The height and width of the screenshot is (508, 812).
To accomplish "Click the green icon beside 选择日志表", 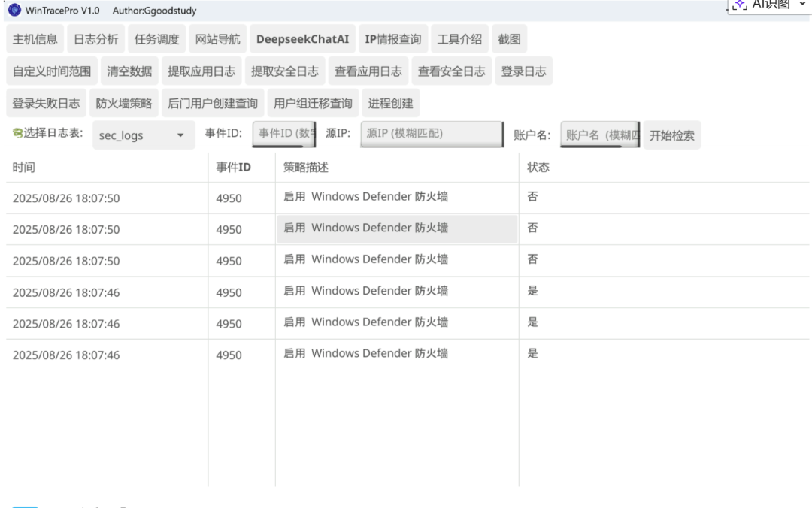I will click(x=17, y=133).
